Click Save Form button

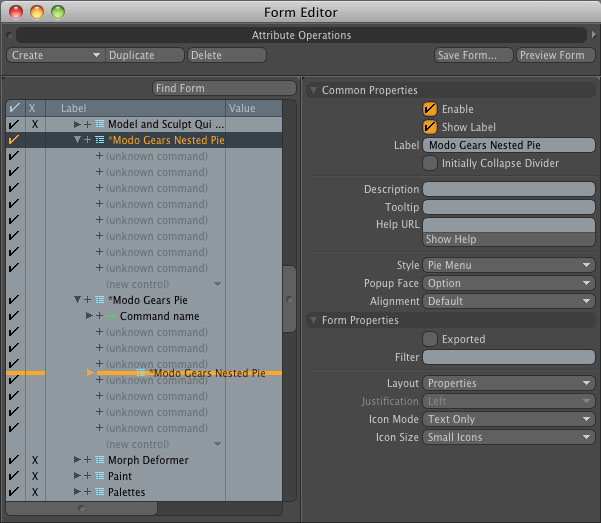[x=474, y=55]
